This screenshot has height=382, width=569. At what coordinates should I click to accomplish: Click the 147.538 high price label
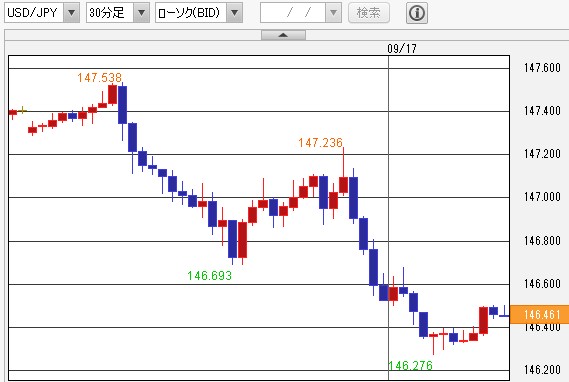(x=99, y=78)
